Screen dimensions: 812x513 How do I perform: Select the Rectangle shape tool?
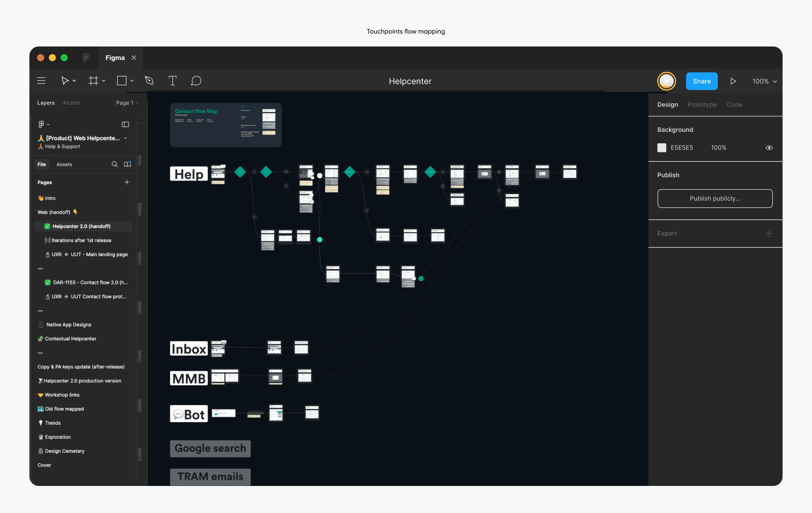click(x=122, y=81)
